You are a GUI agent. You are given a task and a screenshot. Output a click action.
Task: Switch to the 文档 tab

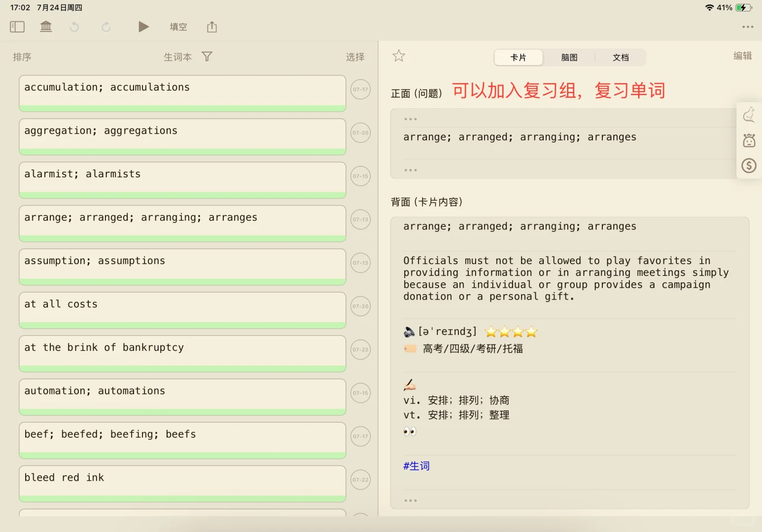click(x=621, y=58)
